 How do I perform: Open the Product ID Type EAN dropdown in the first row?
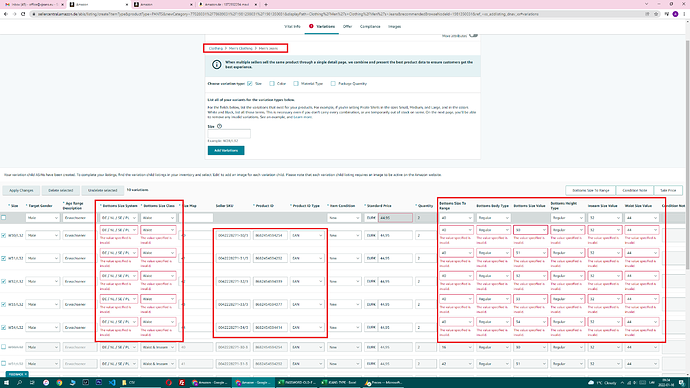click(x=307, y=235)
